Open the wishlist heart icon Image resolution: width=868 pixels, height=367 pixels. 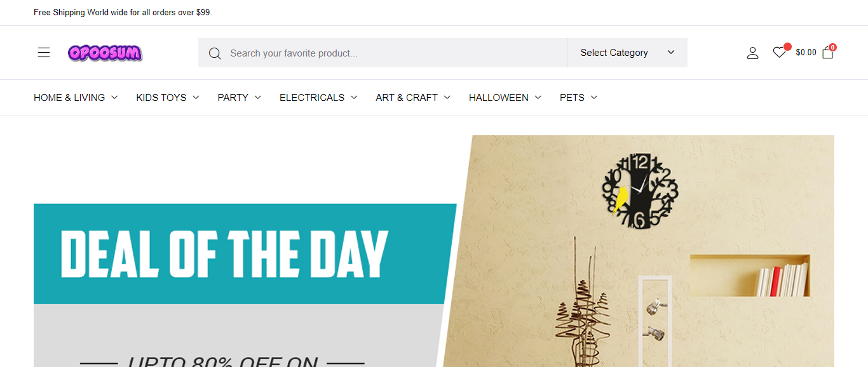(x=779, y=53)
